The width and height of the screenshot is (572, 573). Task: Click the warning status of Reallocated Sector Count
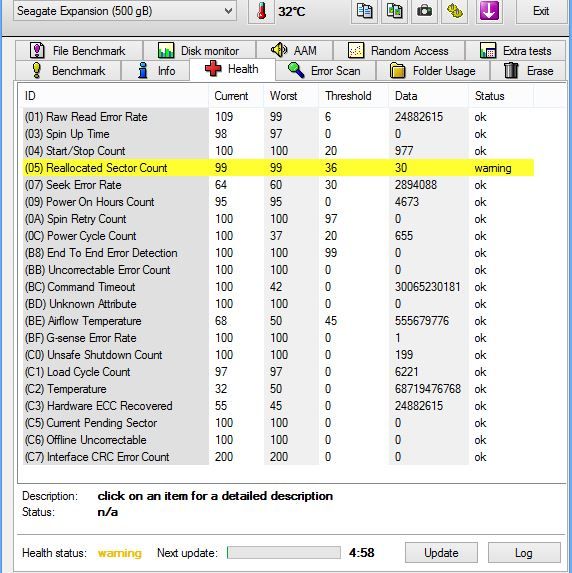pos(493,168)
